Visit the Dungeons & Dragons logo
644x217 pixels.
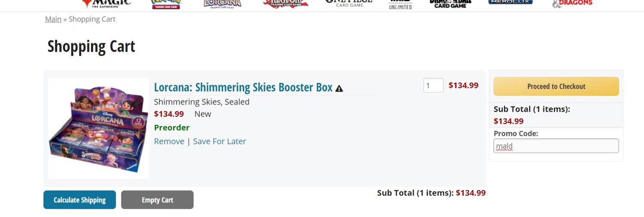click(572, 3)
